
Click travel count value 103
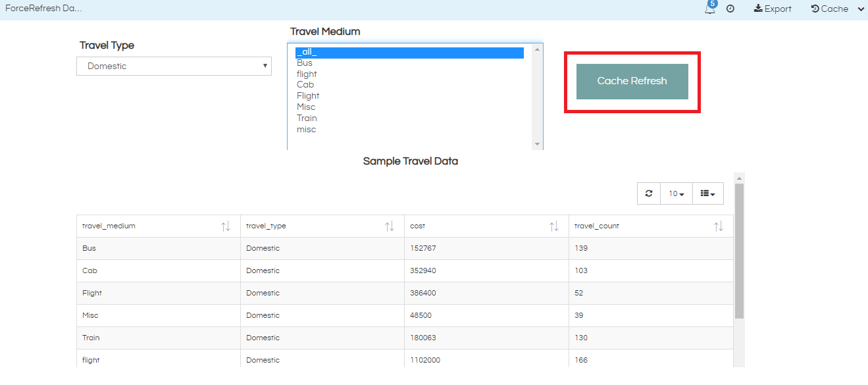coord(581,271)
